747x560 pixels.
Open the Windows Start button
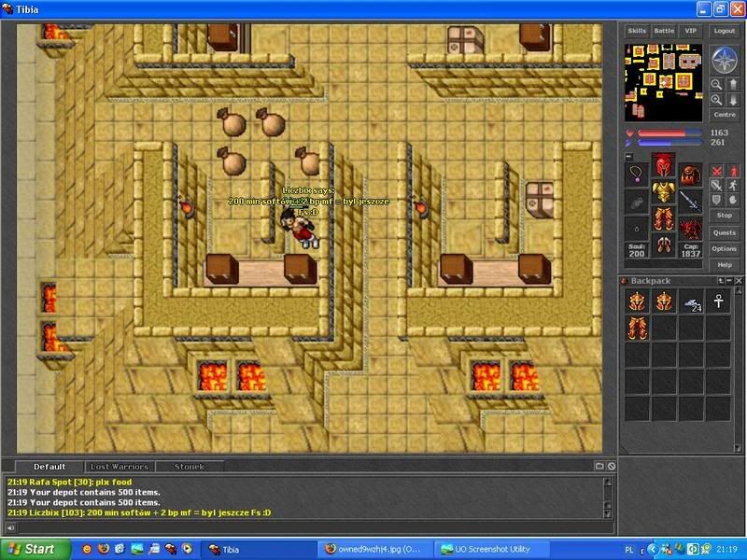click(35, 549)
